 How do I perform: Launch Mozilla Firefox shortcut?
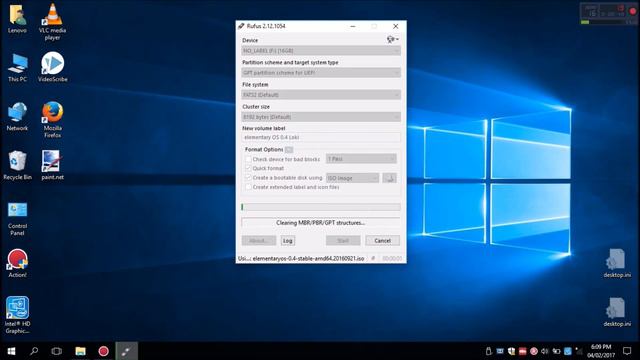(52, 119)
